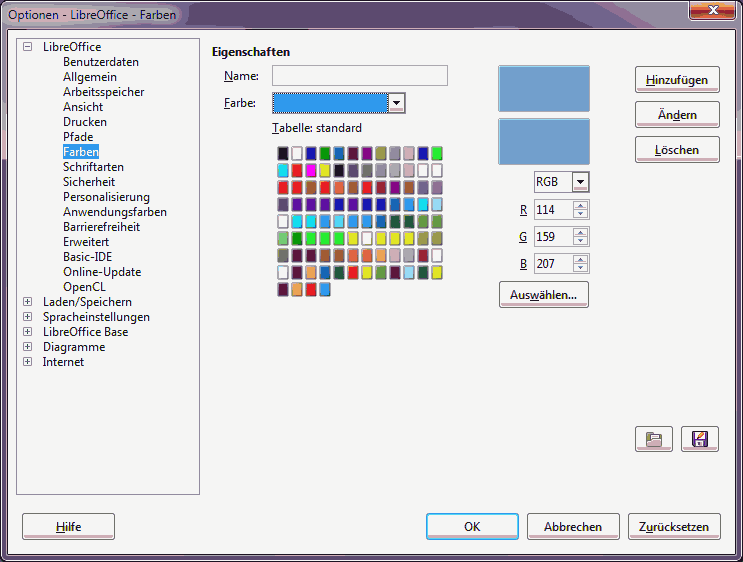The width and height of the screenshot is (743, 562).
Task: Open the Schriftarten page
Action: [93, 167]
